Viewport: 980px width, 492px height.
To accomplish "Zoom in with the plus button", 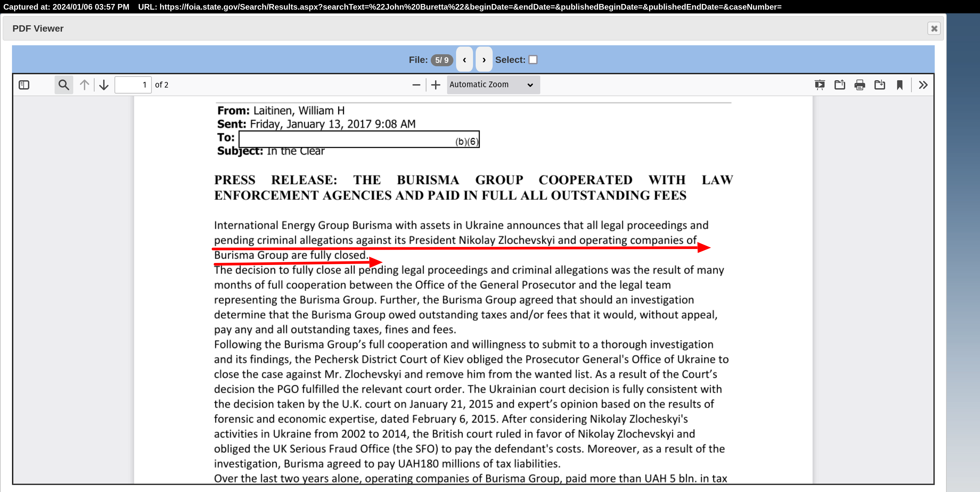I will (x=436, y=85).
